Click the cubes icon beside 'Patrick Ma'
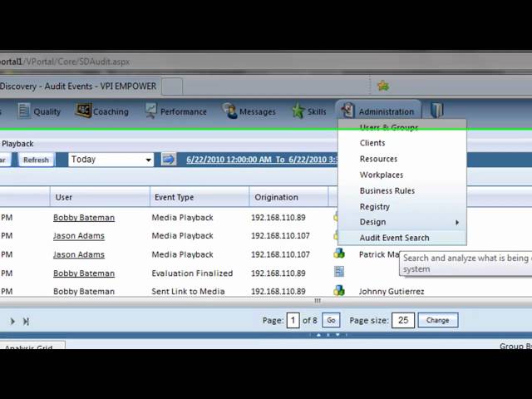Image resolution: width=532 pixels, height=399 pixels. point(339,254)
